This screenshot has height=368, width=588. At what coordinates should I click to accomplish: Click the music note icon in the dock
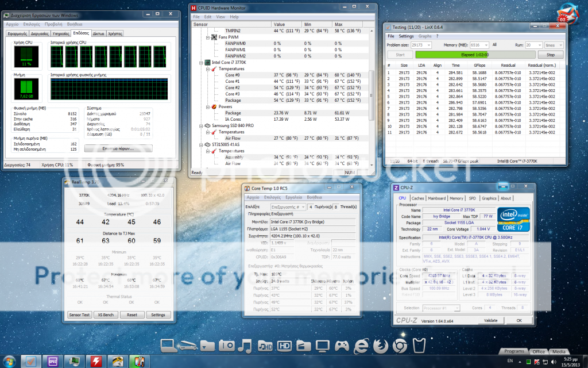pyautogui.click(x=245, y=347)
